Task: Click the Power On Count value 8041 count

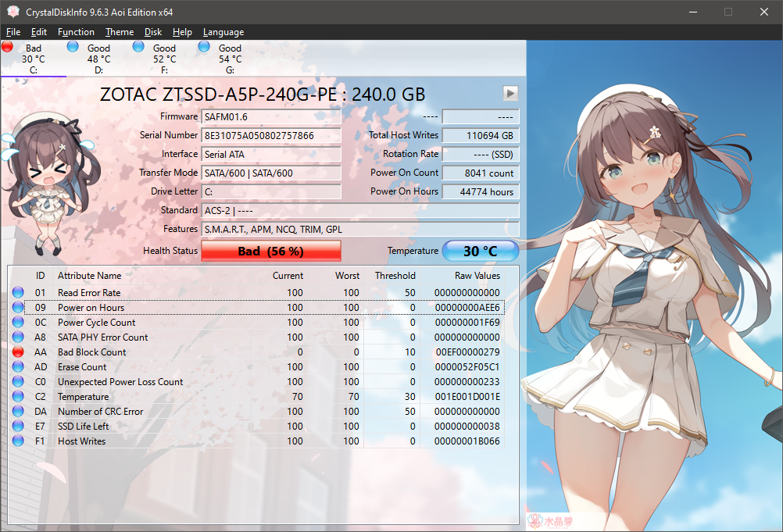Action: coord(481,173)
